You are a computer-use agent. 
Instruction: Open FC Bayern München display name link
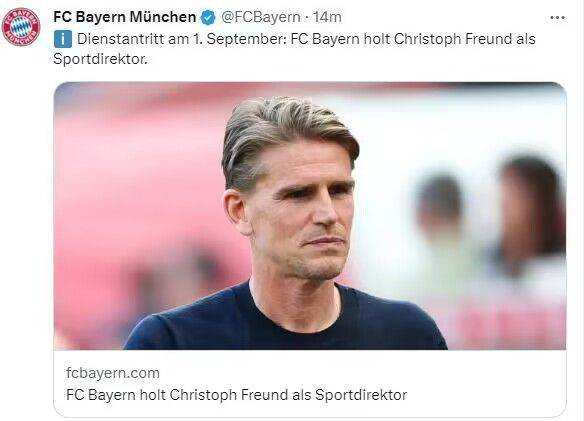point(125,17)
